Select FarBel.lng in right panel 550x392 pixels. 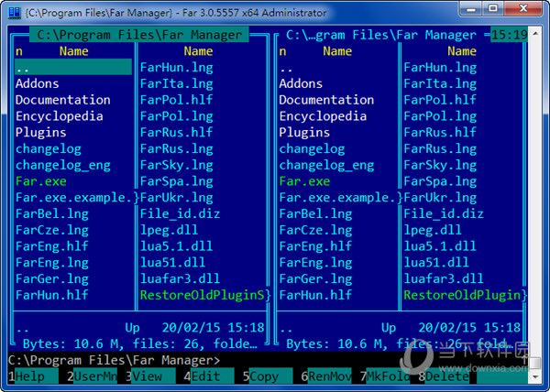pyautogui.click(x=315, y=213)
